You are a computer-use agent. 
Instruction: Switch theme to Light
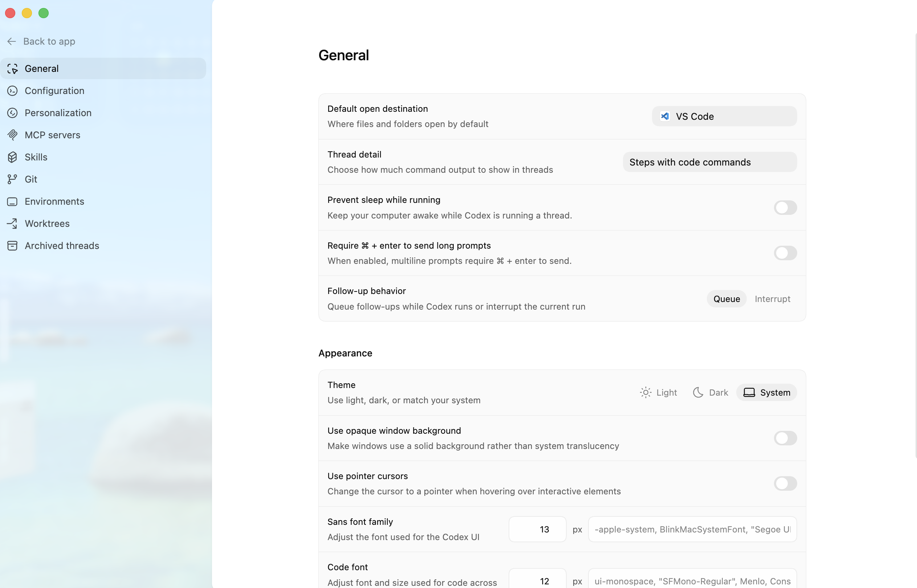658,392
